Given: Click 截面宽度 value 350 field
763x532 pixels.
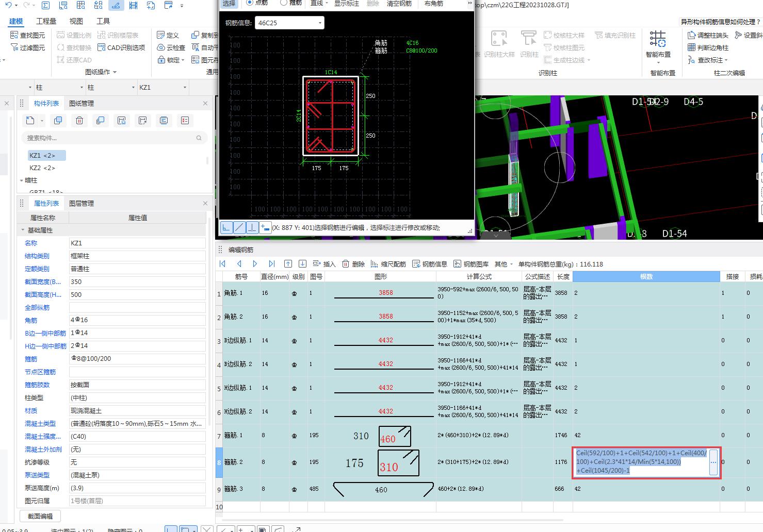Looking at the screenshot, I should click(x=137, y=282).
